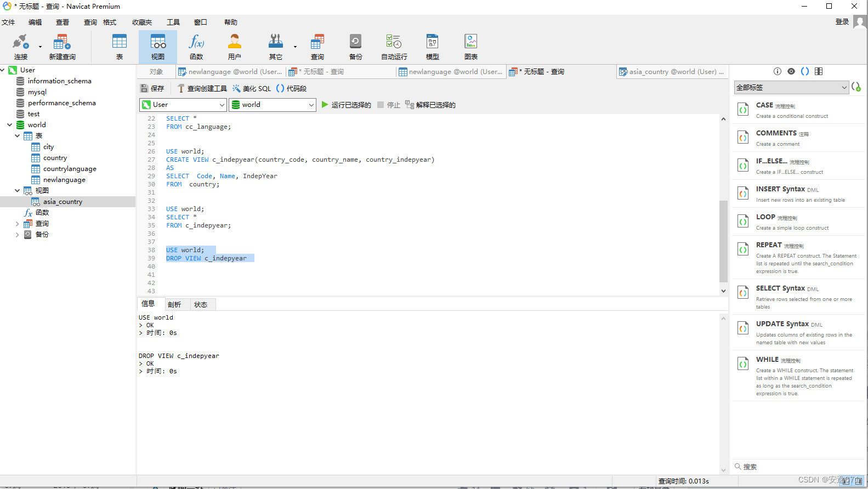The image size is (868, 489).
Task: Open the 用户 users toolbar icon
Action: click(235, 47)
